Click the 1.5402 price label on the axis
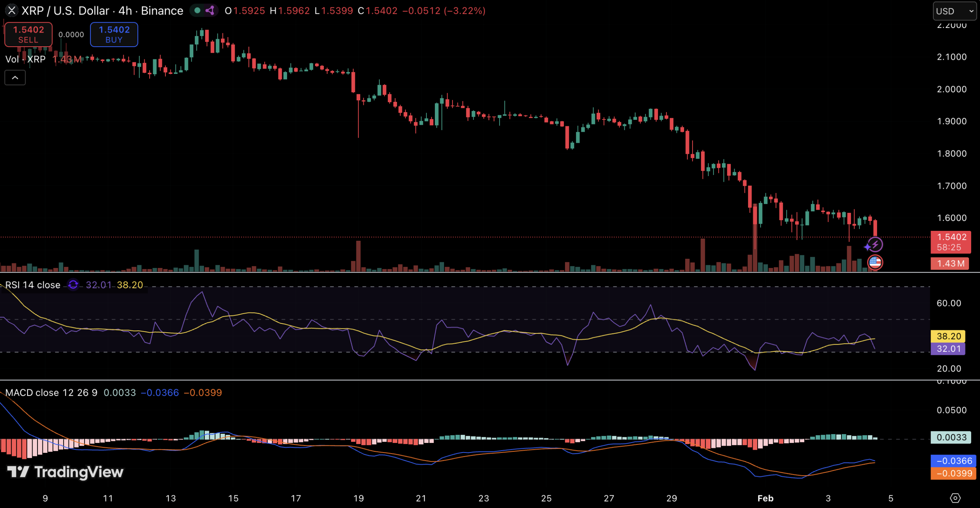Image resolution: width=980 pixels, height=508 pixels. pyautogui.click(x=951, y=237)
